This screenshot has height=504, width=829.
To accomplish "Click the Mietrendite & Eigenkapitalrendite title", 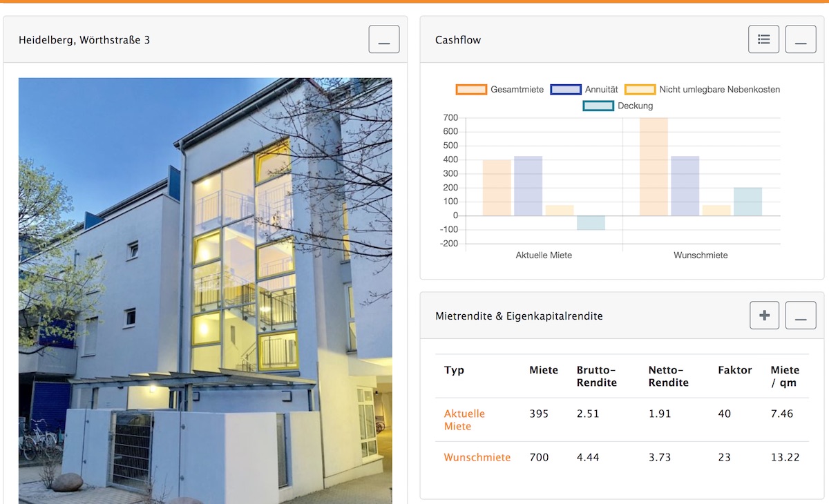I will pyautogui.click(x=519, y=316).
